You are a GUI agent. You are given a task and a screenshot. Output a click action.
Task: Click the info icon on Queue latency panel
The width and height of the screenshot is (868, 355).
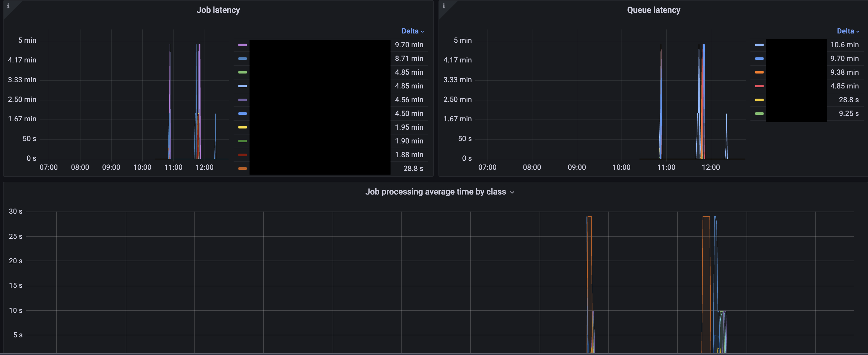pos(444,6)
